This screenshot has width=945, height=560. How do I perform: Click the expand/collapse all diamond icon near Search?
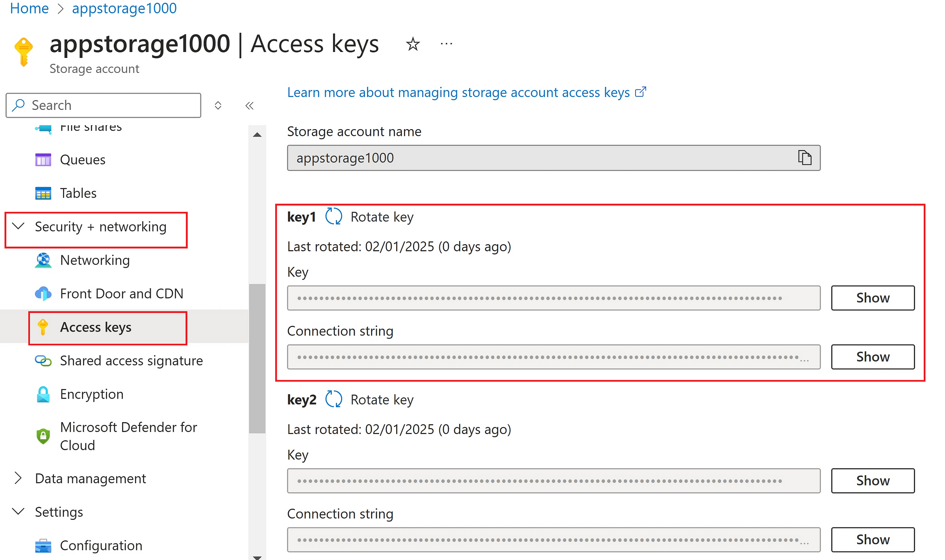click(218, 106)
